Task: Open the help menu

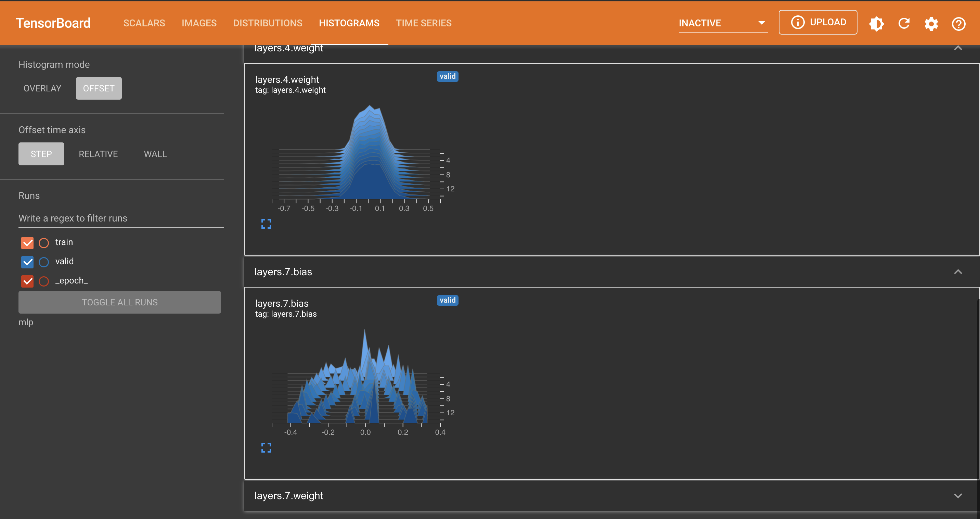Action: (958, 24)
